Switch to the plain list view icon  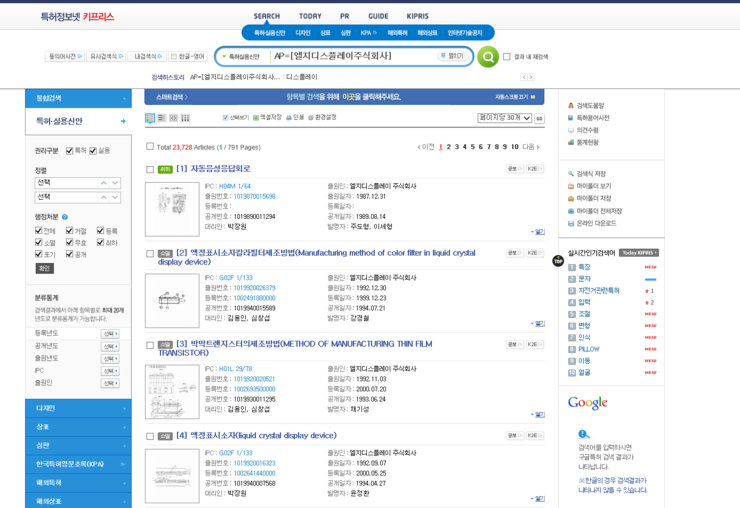pos(161,118)
